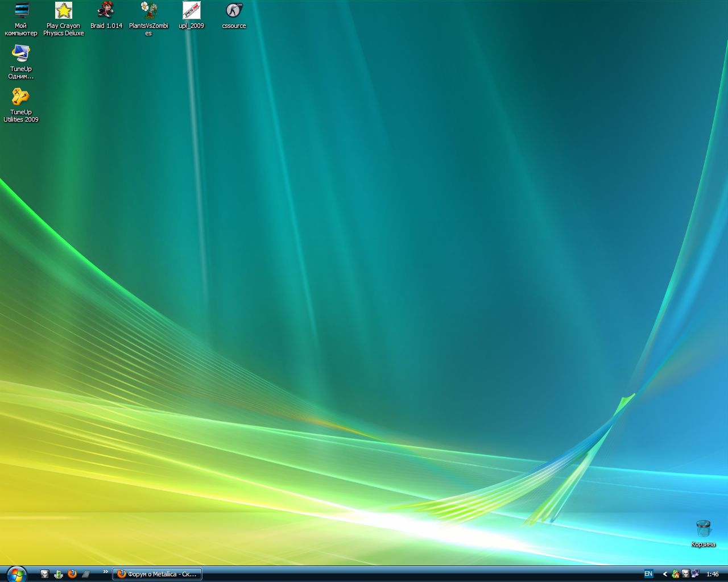
Task: Open the EN language indicator
Action: [648, 574]
